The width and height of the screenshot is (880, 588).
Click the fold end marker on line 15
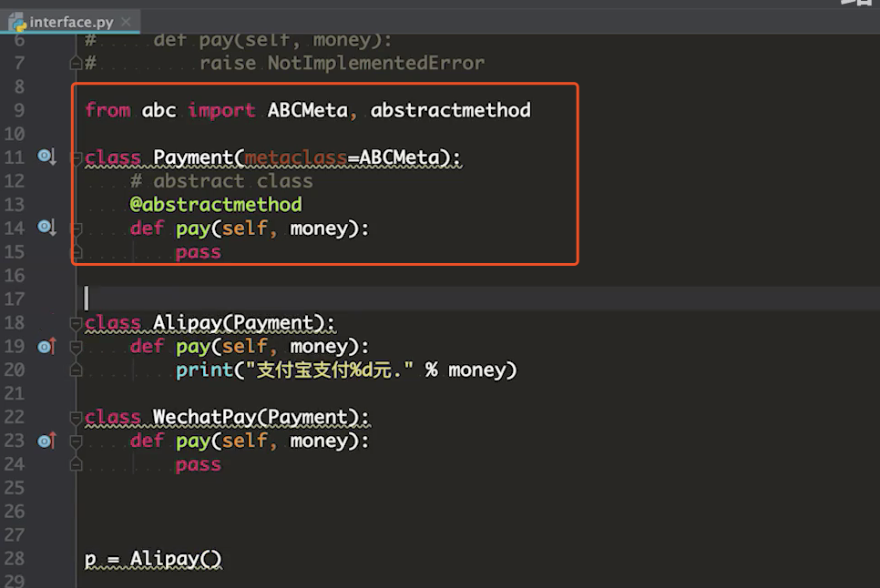pyautogui.click(x=76, y=252)
